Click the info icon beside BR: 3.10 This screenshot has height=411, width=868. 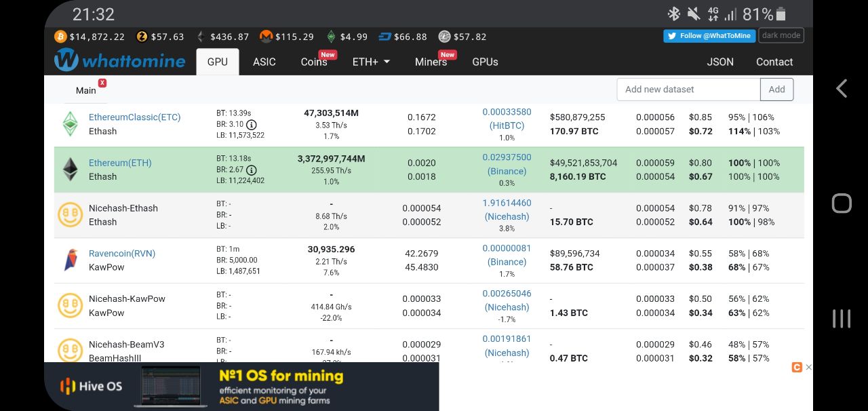pos(252,125)
